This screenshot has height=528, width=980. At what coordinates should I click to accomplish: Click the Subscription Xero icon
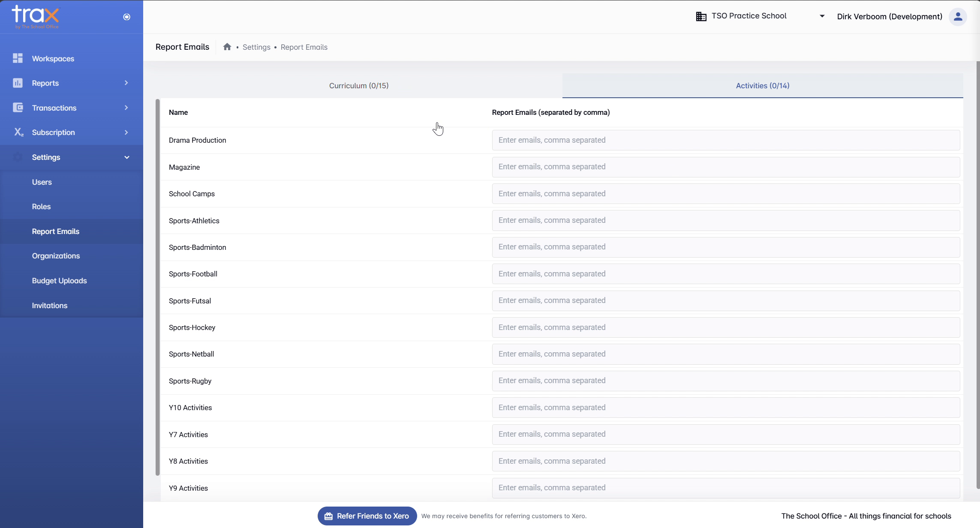[x=18, y=132]
